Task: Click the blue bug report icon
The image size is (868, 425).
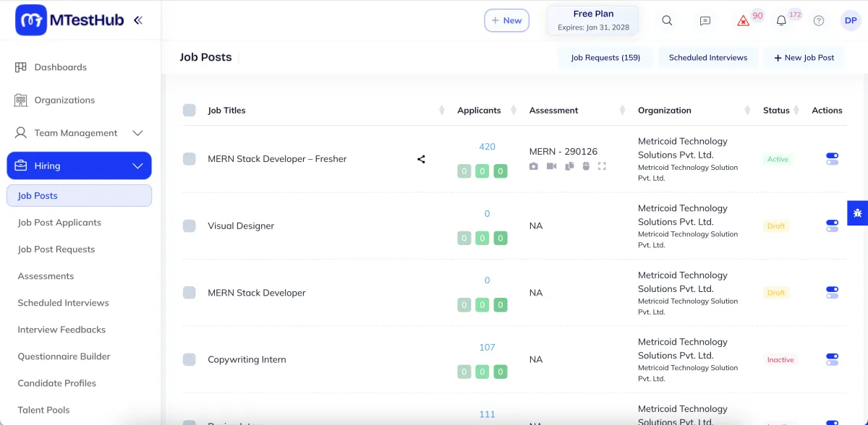Action: [857, 213]
